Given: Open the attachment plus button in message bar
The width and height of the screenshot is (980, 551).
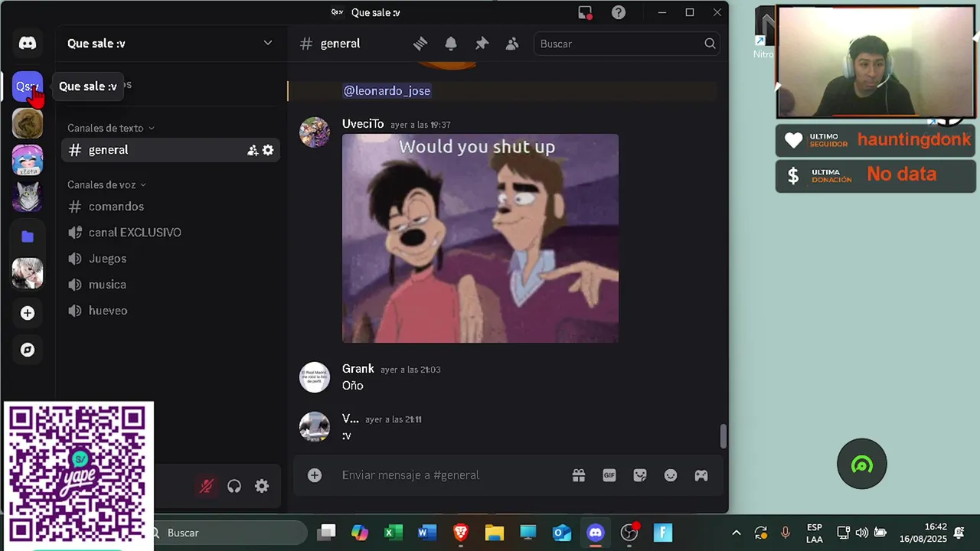Looking at the screenshot, I should (x=315, y=475).
